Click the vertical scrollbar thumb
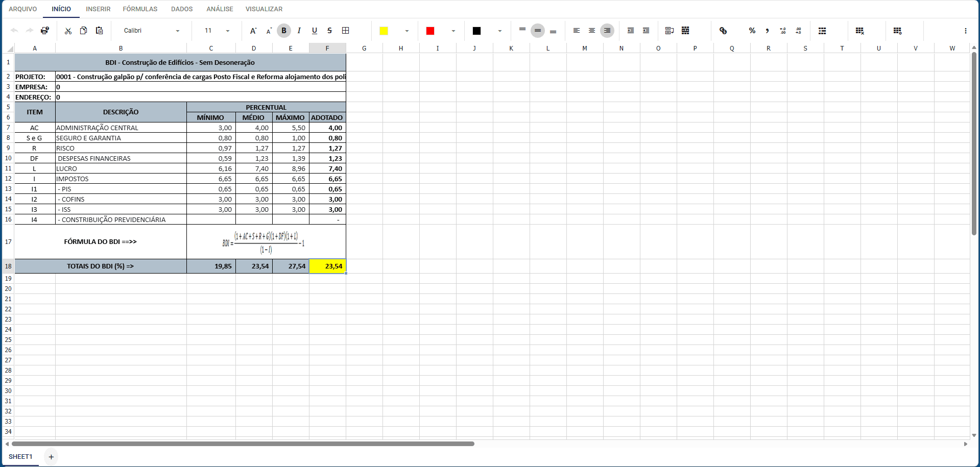 (974, 143)
